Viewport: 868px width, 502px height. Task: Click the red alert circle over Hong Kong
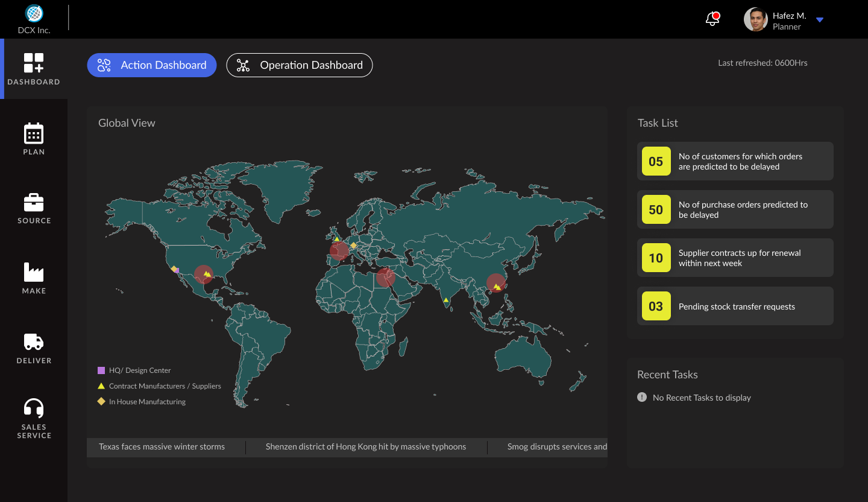pyautogui.click(x=496, y=283)
